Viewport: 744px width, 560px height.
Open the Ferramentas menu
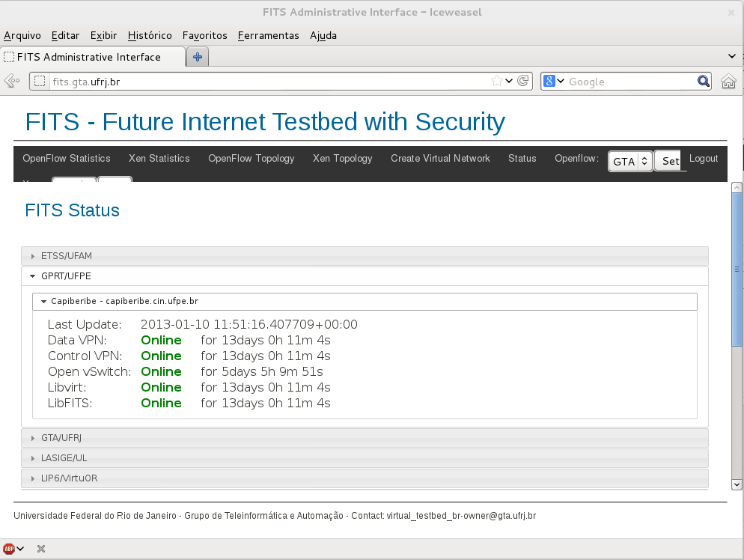268,35
